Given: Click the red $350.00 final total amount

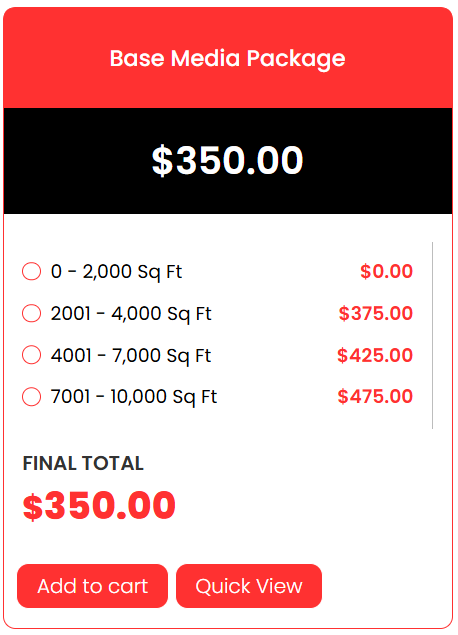Looking at the screenshot, I should pos(99,505).
